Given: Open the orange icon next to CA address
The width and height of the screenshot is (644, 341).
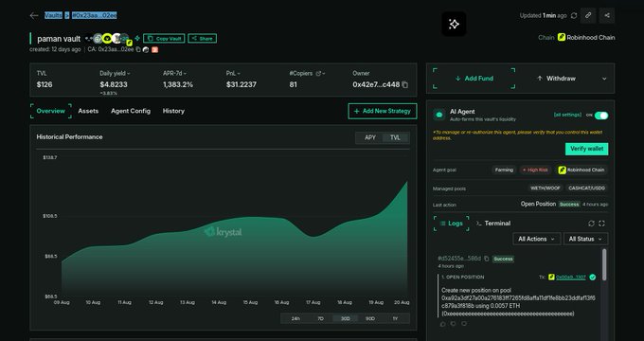Looking at the screenshot, I should click(x=154, y=49).
